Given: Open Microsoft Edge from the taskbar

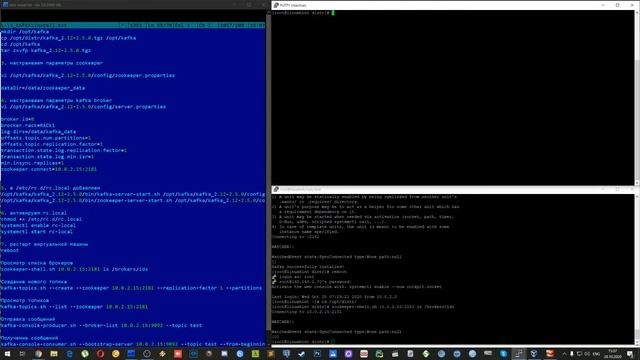Looking at the screenshot, I should pyautogui.click(x=69, y=354).
